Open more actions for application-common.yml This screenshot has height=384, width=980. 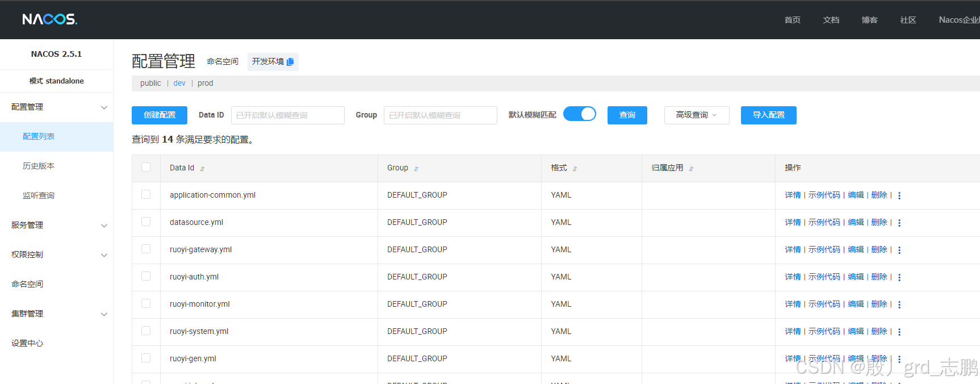(899, 195)
